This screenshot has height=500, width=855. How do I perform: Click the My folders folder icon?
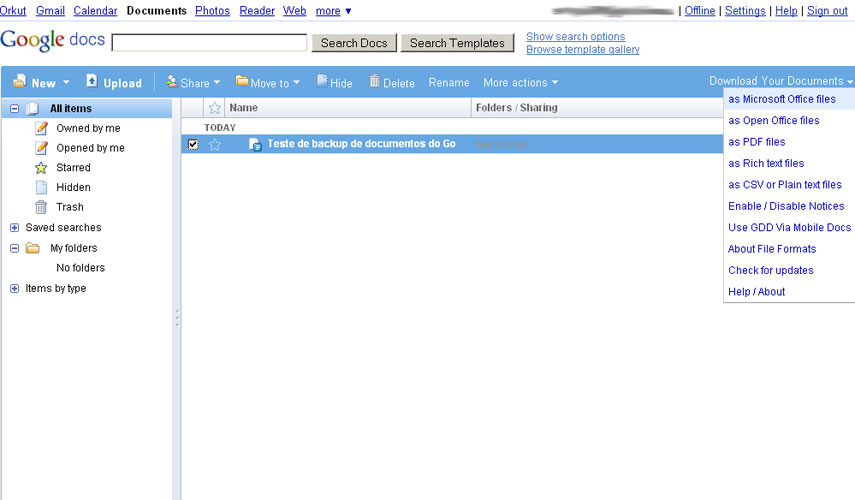(x=33, y=248)
